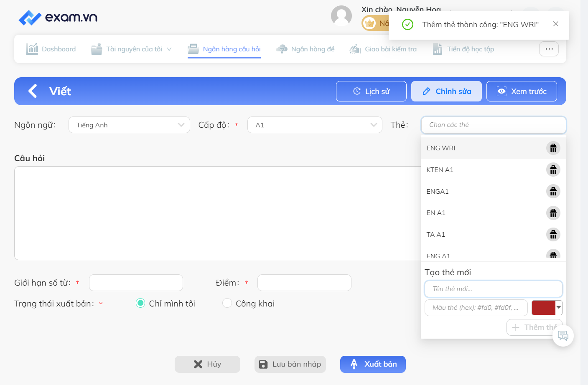Image resolution: width=588 pixels, height=385 pixels.
Task: Open the Cấp độ dropdown
Action: 315,125
